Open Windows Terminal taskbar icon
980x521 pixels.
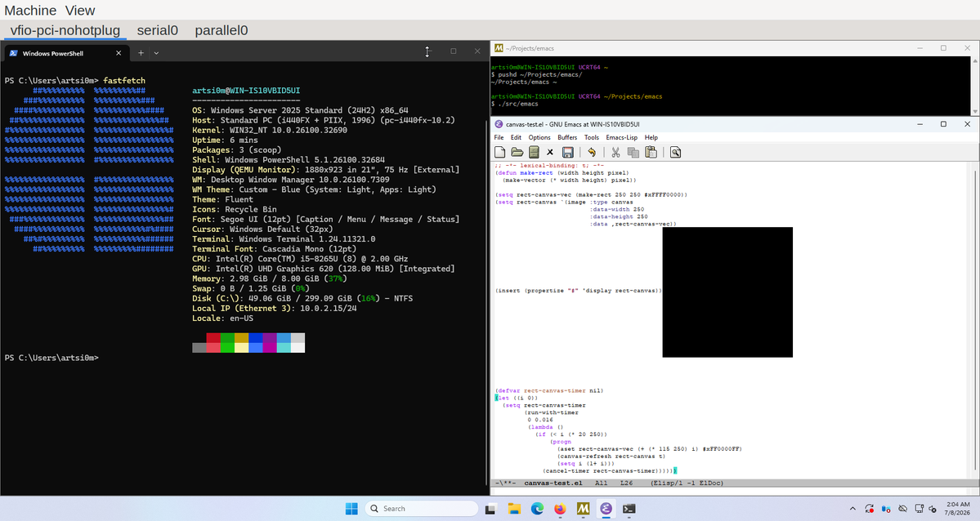coord(629,509)
